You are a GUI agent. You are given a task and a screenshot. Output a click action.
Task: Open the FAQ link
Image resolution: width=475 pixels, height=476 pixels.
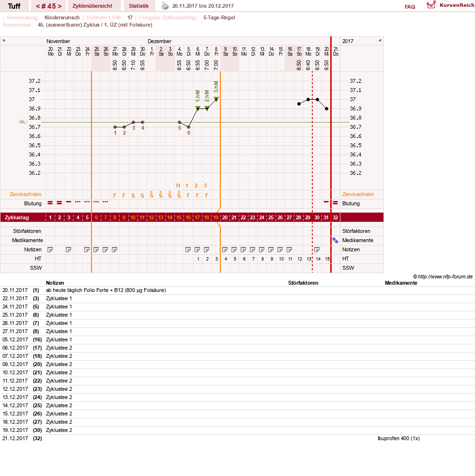[x=410, y=7]
